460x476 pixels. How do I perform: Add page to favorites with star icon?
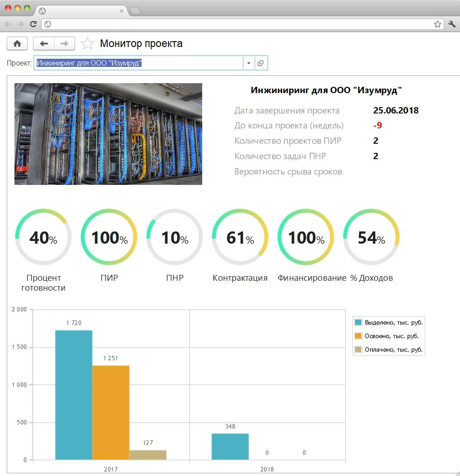[87, 44]
